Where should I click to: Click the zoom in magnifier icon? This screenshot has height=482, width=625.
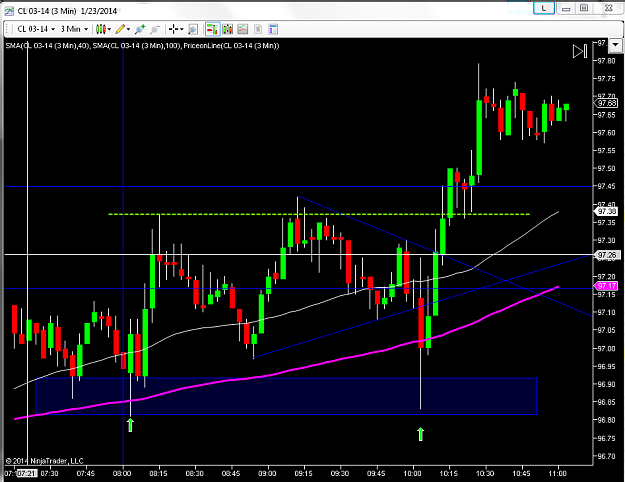point(140,29)
